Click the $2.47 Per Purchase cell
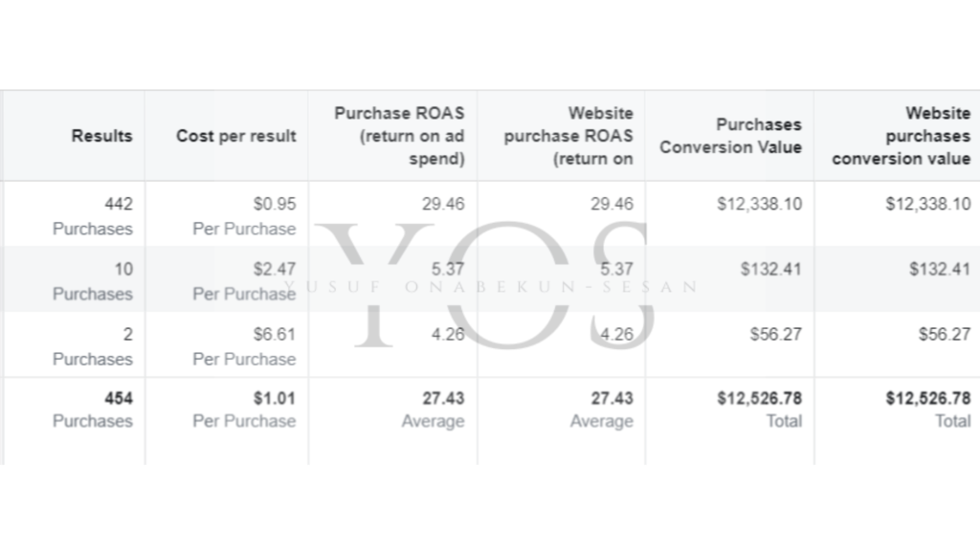980x551 pixels. [244, 281]
